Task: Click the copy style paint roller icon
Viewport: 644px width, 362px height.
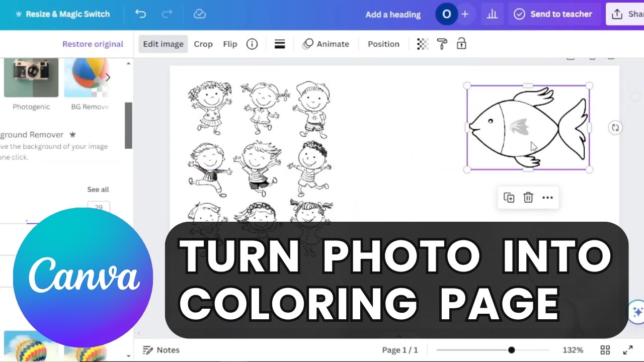Action: [442, 44]
